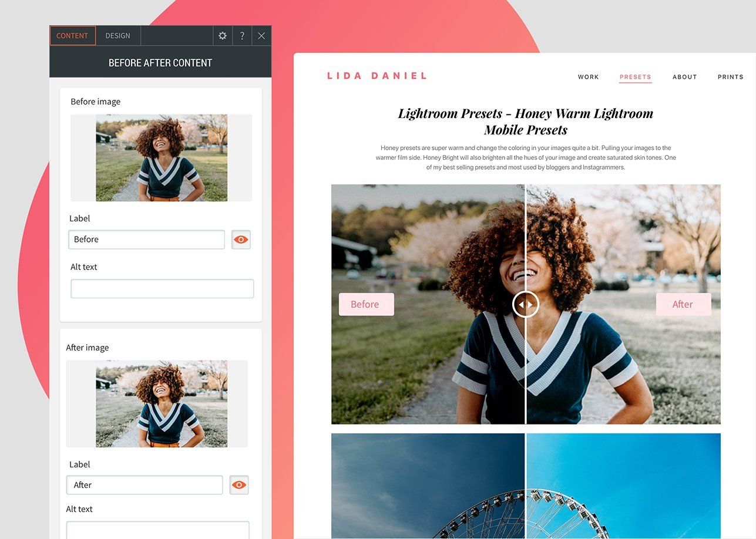756x539 pixels.
Task: Click the Before label on the portrait image
Action: (366, 304)
